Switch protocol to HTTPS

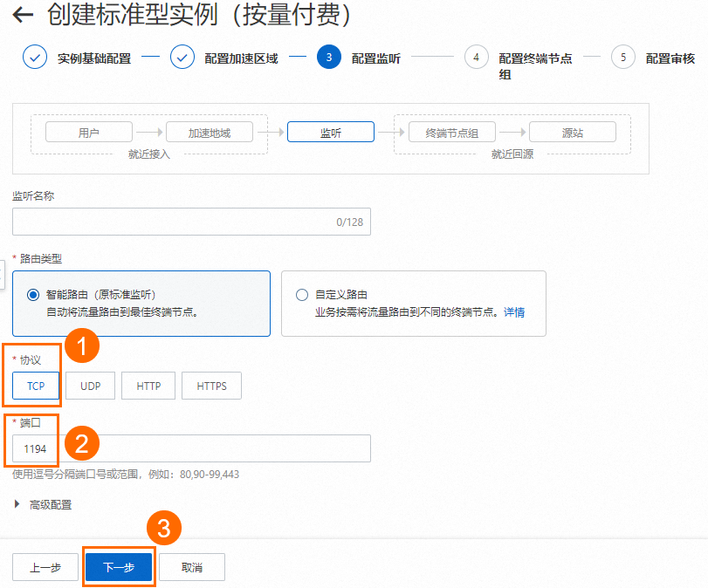click(211, 386)
